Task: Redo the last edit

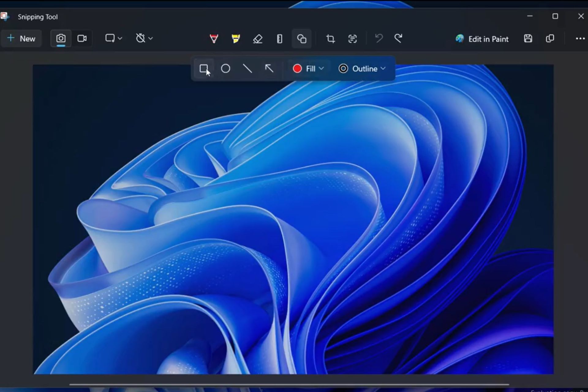Action: [x=398, y=39]
